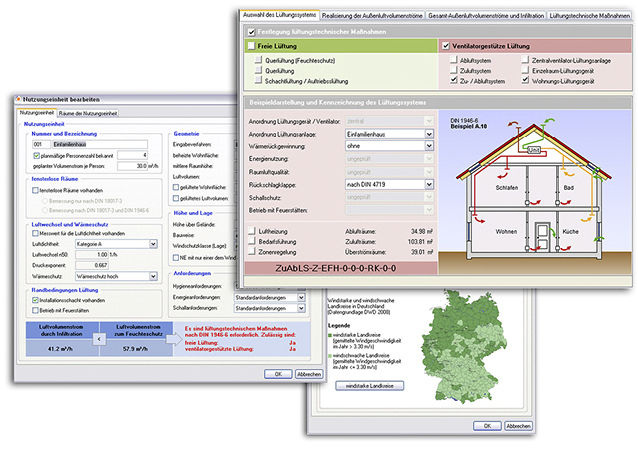Toggle the Ventilatorgestützte Lüftung checkbox
Image resolution: width=638 pixels, height=450 pixels.
(x=445, y=46)
